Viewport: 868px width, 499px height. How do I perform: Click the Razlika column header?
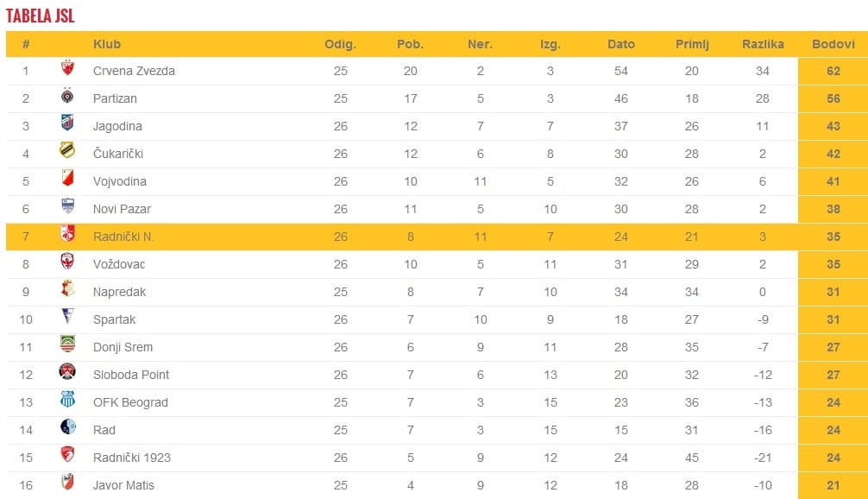[763, 44]
